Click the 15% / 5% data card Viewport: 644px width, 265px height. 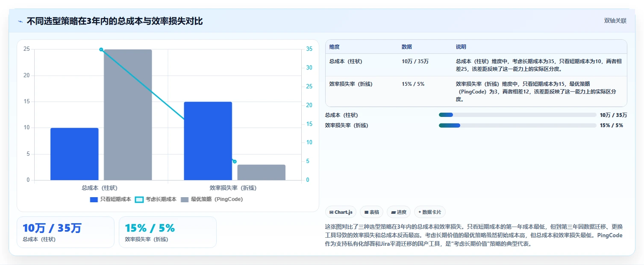pos(168,232)
